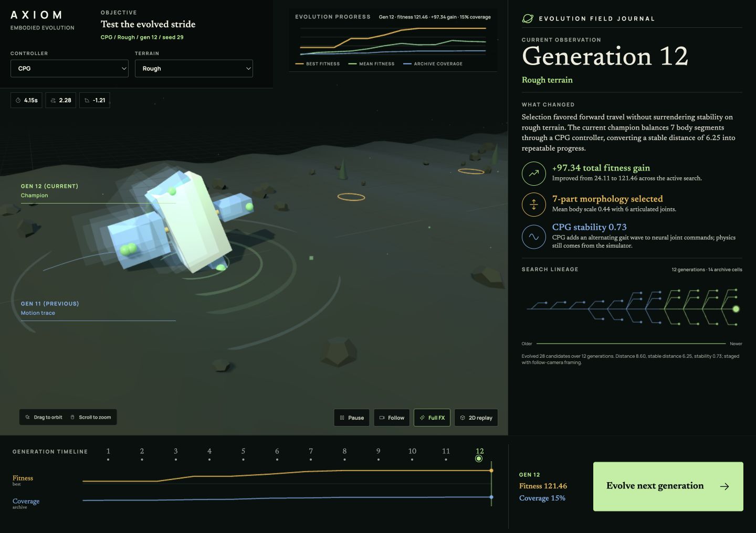Click the "Test the evolved stride" objective title

click(148, 24)
